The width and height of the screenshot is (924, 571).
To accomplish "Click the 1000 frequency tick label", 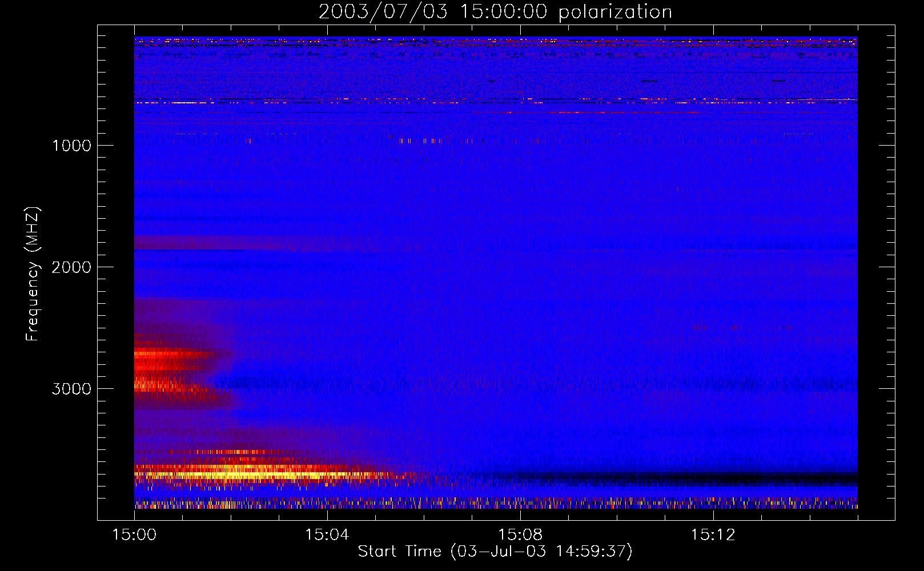I will (x=71, y=146).
